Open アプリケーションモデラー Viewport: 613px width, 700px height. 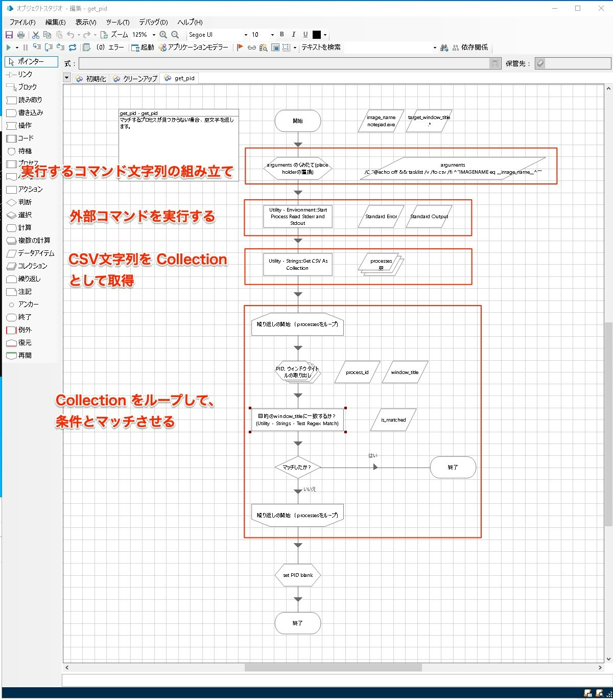[194, 48]
